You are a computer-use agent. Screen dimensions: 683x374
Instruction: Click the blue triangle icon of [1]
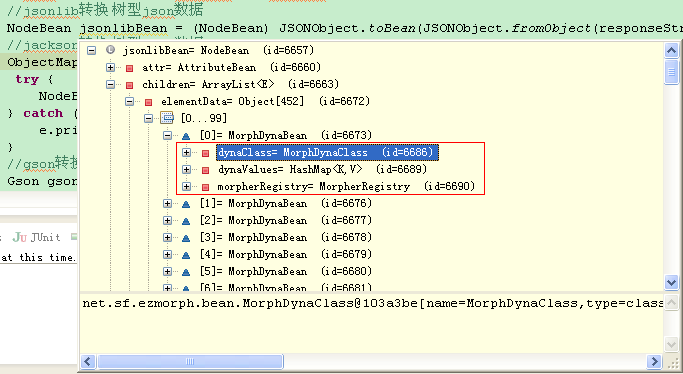186,204
